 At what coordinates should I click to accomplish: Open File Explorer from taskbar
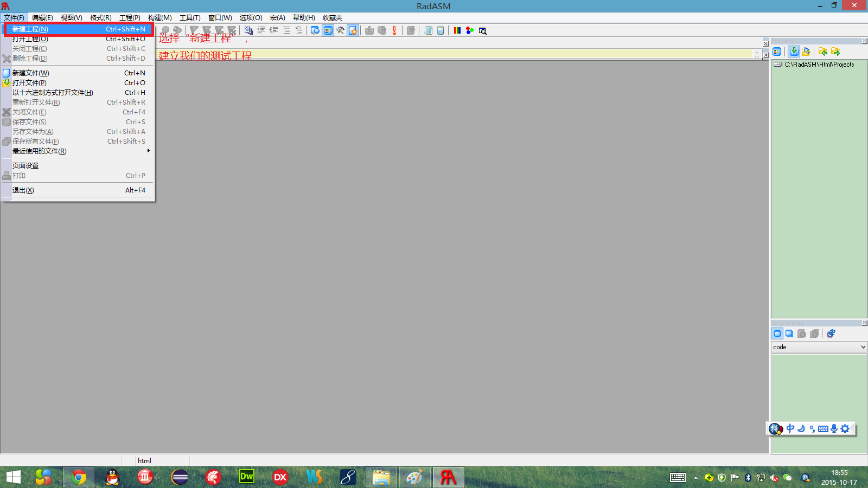click(381, 477)
